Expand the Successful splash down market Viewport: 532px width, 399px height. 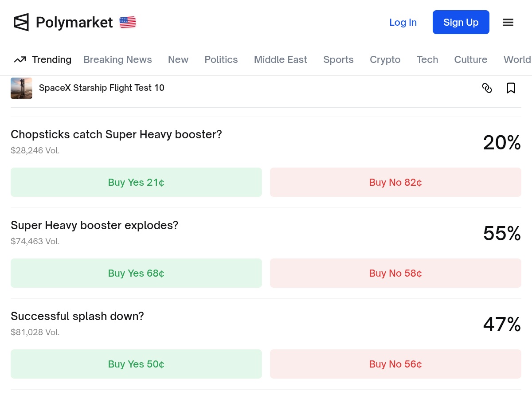coord(77,316)
